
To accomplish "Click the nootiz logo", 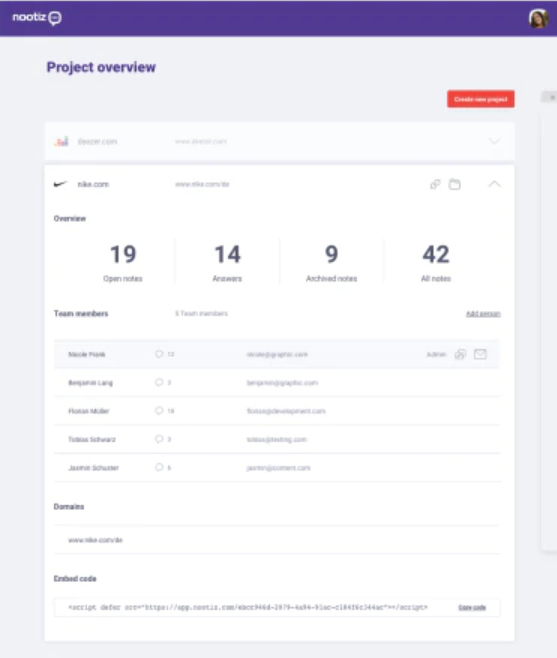I will tap(37, 18).
